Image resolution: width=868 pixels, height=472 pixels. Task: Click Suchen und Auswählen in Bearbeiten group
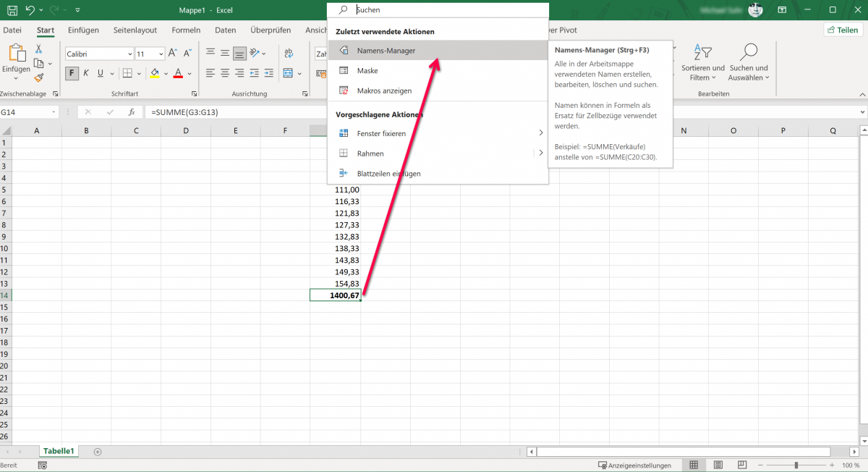pyautogui.click(x=748, y=63)
